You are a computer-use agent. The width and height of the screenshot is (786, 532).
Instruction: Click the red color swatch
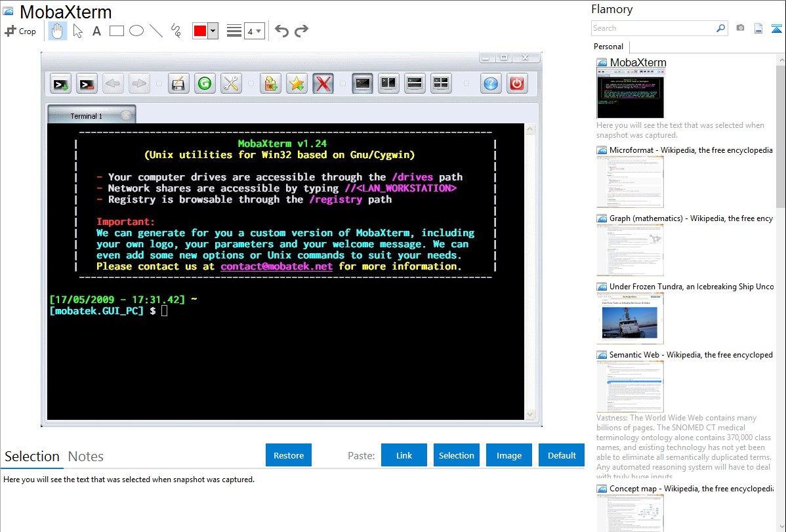tap(200, 31)
